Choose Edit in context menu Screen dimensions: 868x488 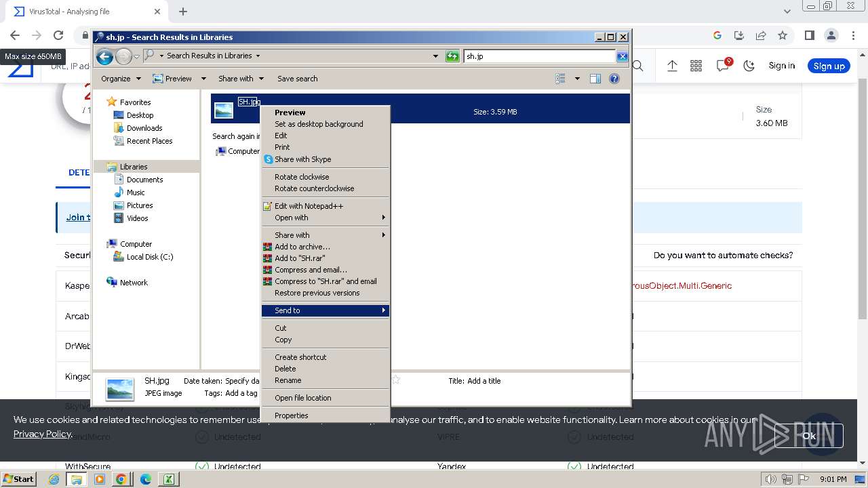click(x=325, y=136)
